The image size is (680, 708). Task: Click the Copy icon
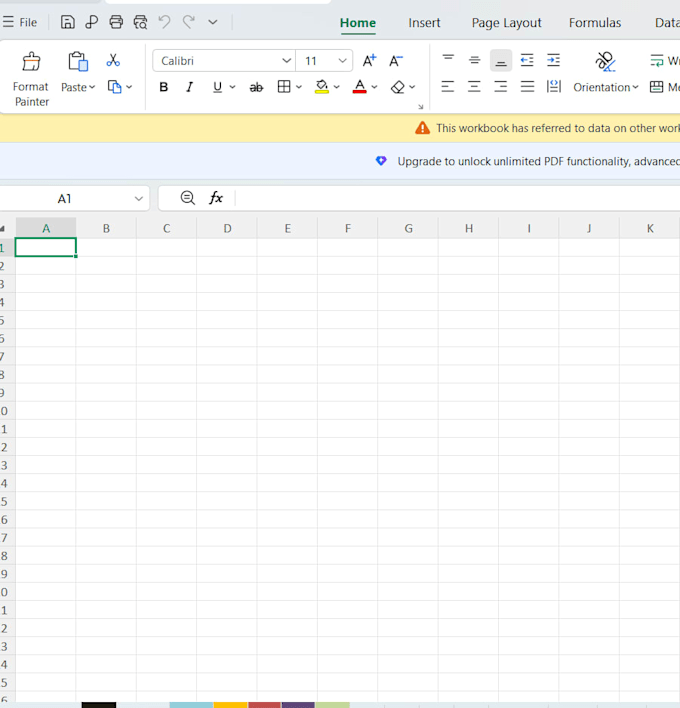pyautogui.click(x=115, y=87)
